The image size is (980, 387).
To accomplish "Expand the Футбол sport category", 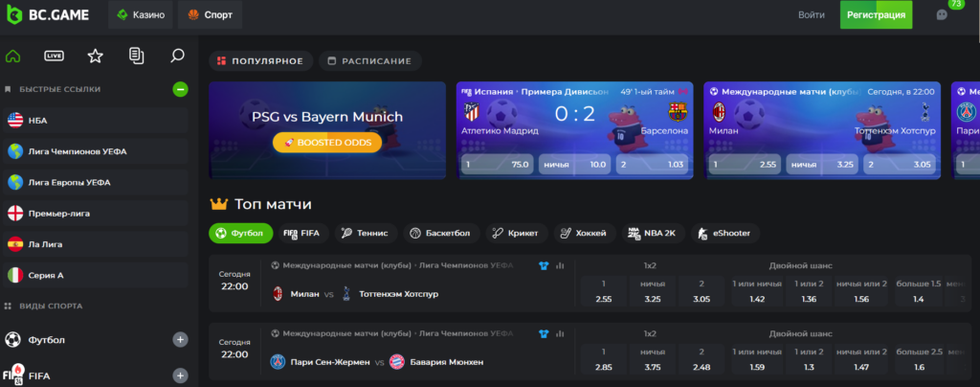I will pos(180,340).
